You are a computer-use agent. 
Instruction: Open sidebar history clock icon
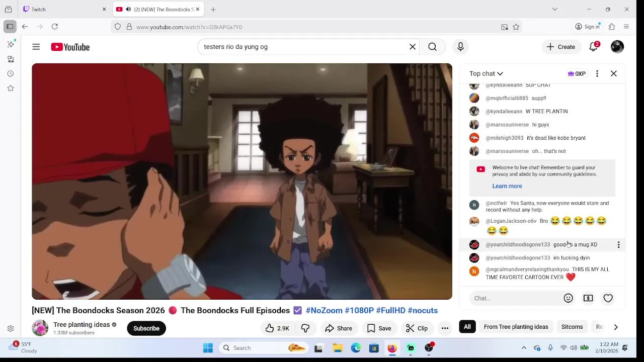[11, 73]
